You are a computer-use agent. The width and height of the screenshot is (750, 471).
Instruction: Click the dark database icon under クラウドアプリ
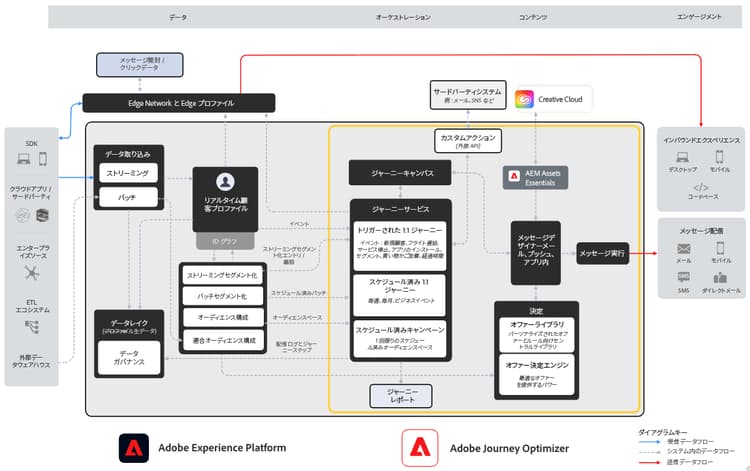pos(43,216)
